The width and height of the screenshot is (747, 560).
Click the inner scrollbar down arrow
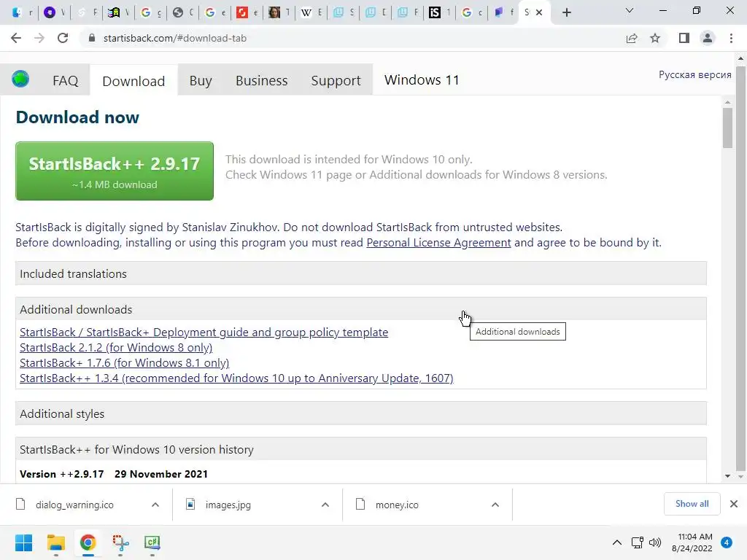pos(727,475)
